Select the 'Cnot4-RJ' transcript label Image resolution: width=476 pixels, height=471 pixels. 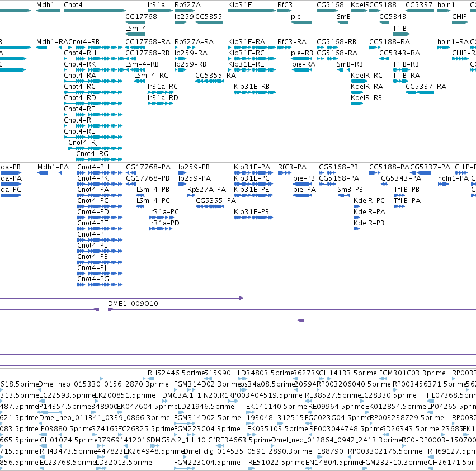[x=83, y=143]
